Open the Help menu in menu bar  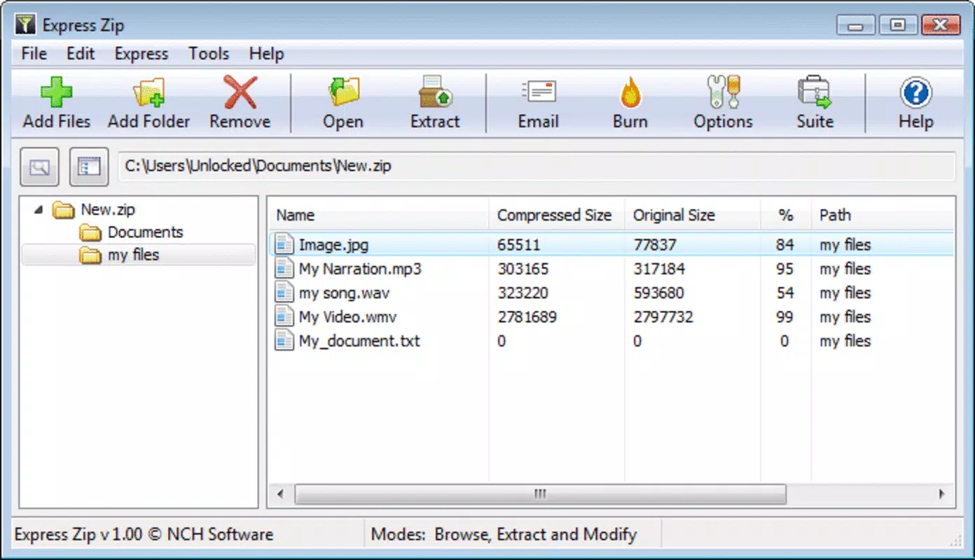[267, 54]
